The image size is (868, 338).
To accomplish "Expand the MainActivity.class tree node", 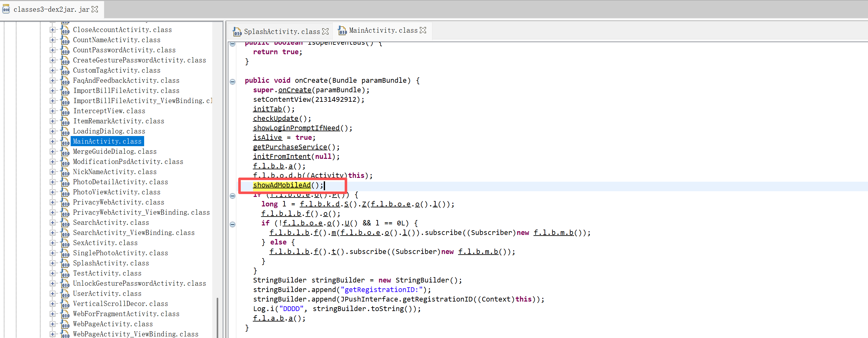I will 53,141.
